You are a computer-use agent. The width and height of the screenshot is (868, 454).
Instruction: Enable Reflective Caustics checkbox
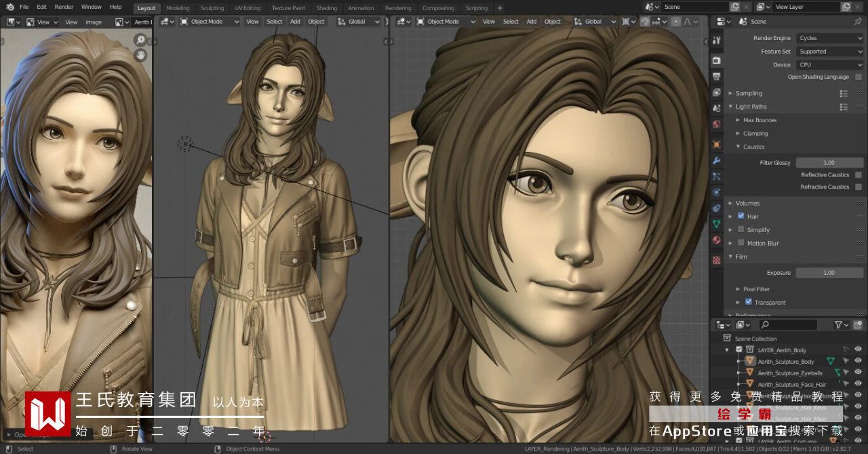pyautogui.click(x=859, y=175)
